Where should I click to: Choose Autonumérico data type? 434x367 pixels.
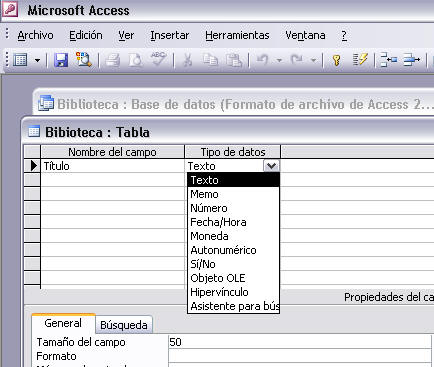pos(233,250)
